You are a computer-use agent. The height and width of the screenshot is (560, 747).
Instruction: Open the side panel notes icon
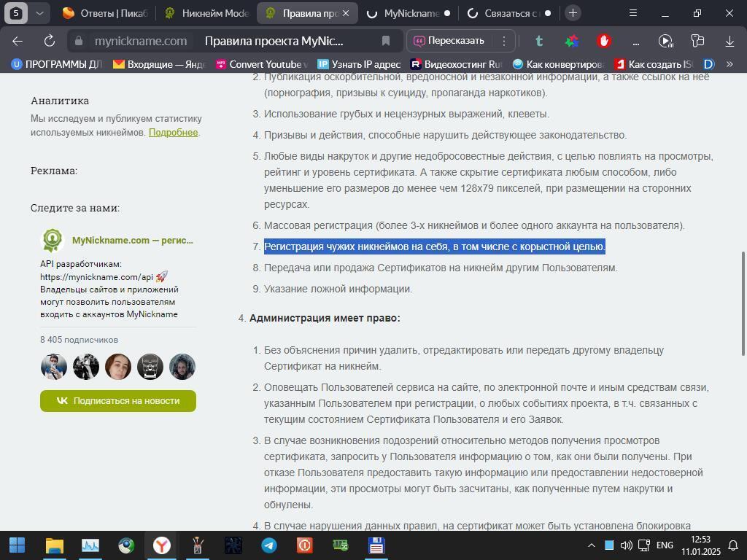(697, 41)
